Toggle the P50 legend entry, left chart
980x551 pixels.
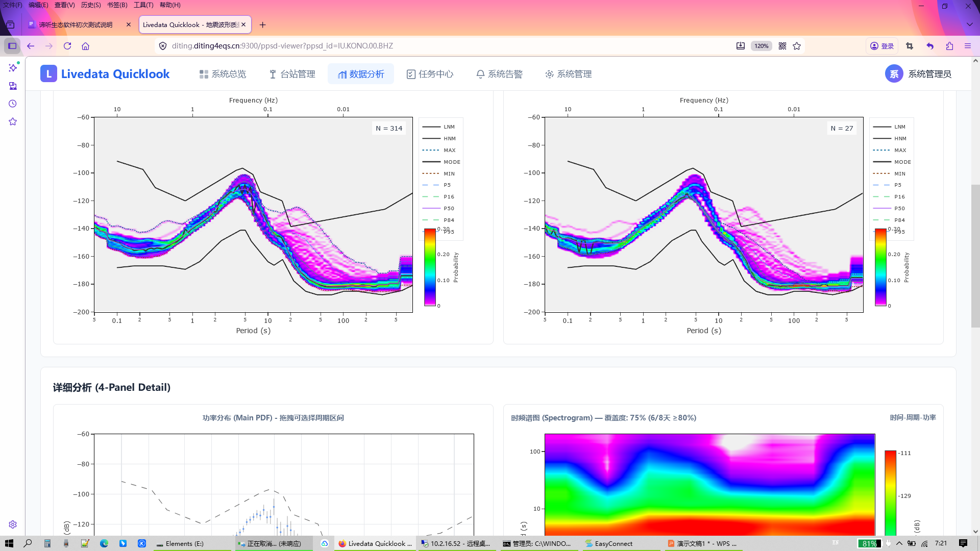(439, 208)
